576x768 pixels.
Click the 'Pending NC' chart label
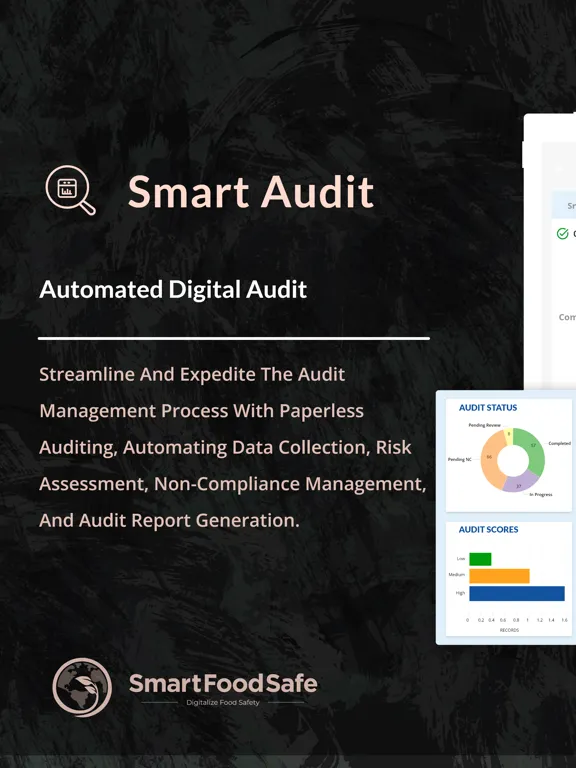pos(459,459)
